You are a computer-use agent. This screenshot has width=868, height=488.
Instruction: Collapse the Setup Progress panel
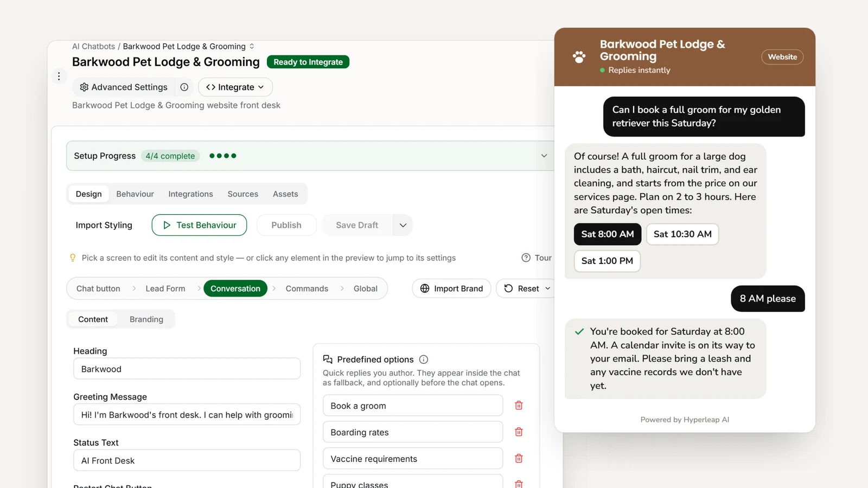pos(544,156)
